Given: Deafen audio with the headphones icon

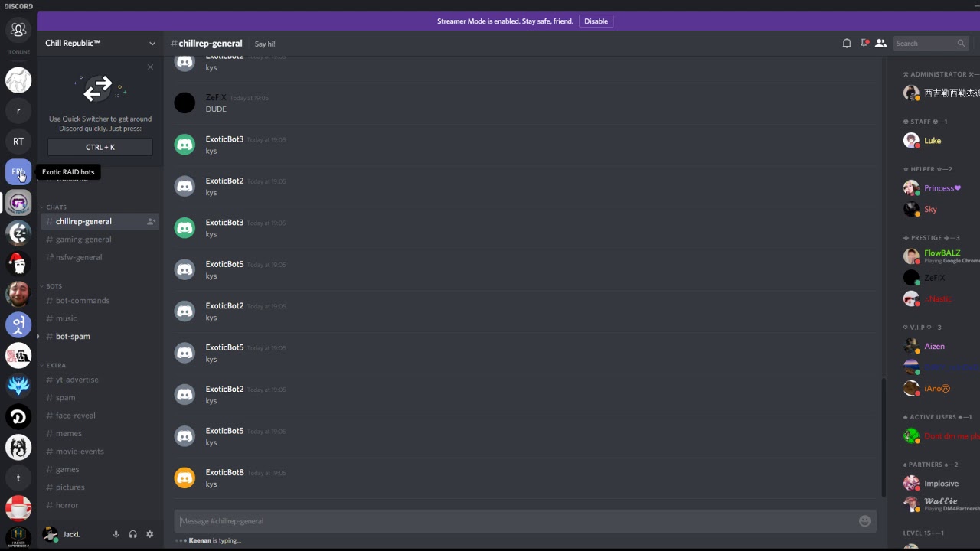Looking at the screenshot, I should (133, 534).
